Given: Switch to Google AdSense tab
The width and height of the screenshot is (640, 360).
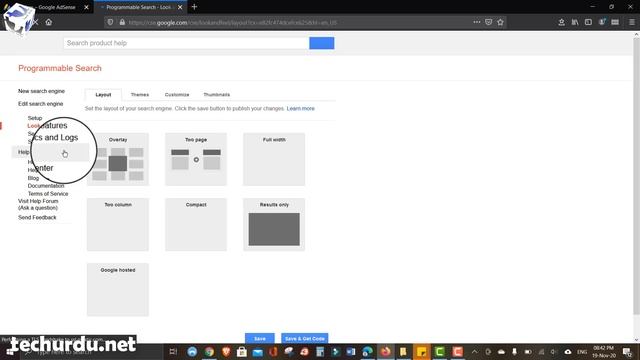Looking at the screenshot, I should [57, 7].
